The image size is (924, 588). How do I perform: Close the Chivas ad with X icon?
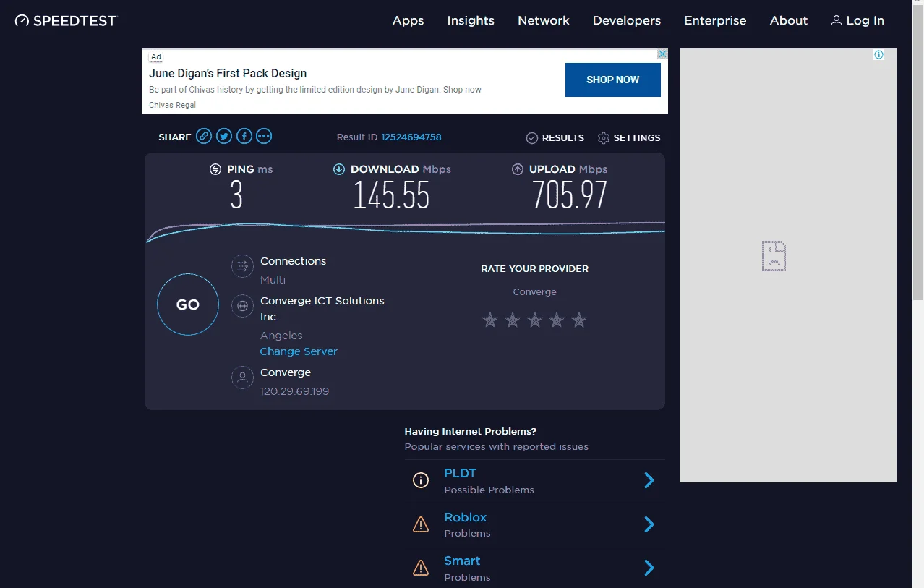click(x=662, y=54)
